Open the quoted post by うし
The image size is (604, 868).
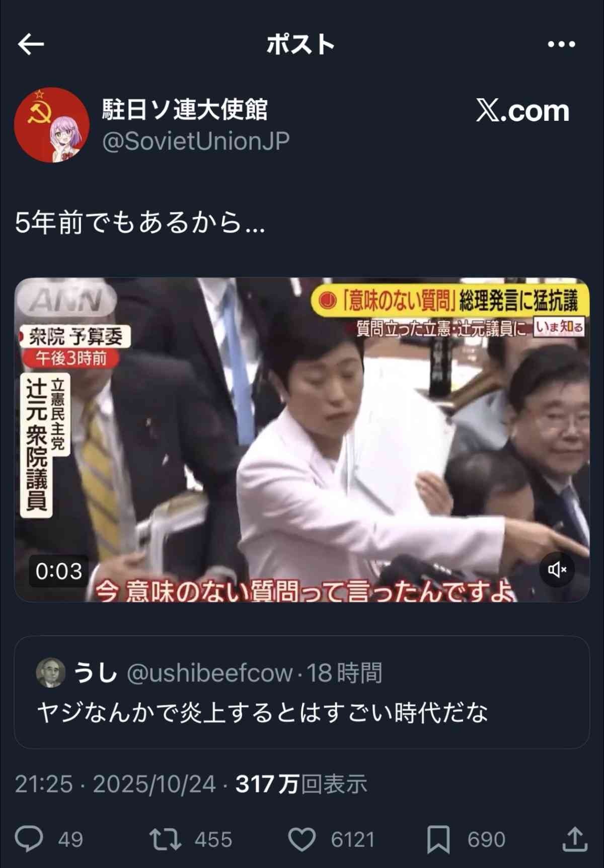point(302,692)
